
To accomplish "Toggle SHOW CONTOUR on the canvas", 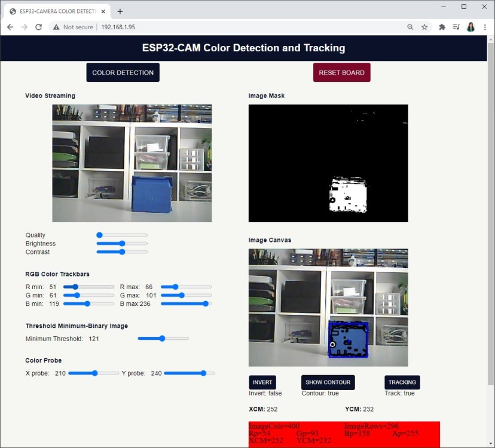I will (328, 382).
